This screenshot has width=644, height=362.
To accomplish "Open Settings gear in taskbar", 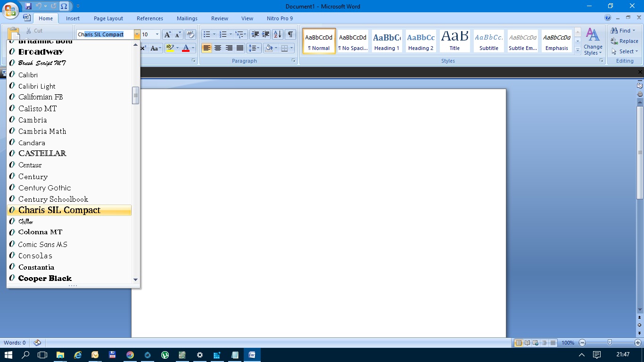I will 200,355.
